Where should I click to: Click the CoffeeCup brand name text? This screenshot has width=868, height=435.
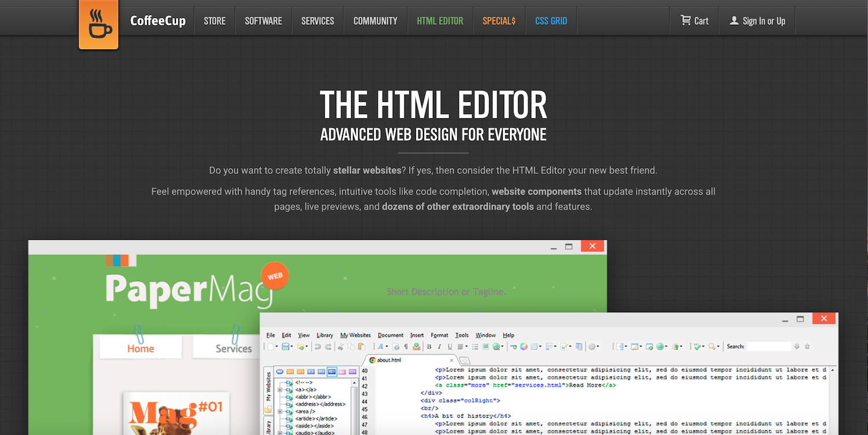point(158,21)
